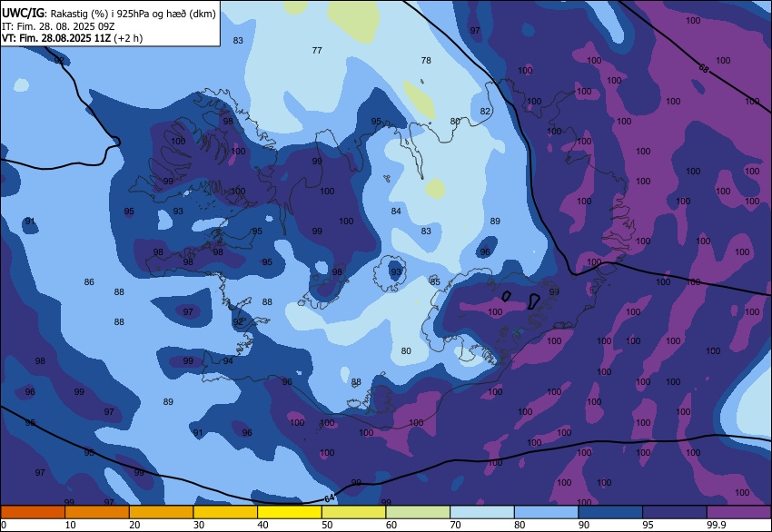Click the legend tick label '0'

click(3, 525)
